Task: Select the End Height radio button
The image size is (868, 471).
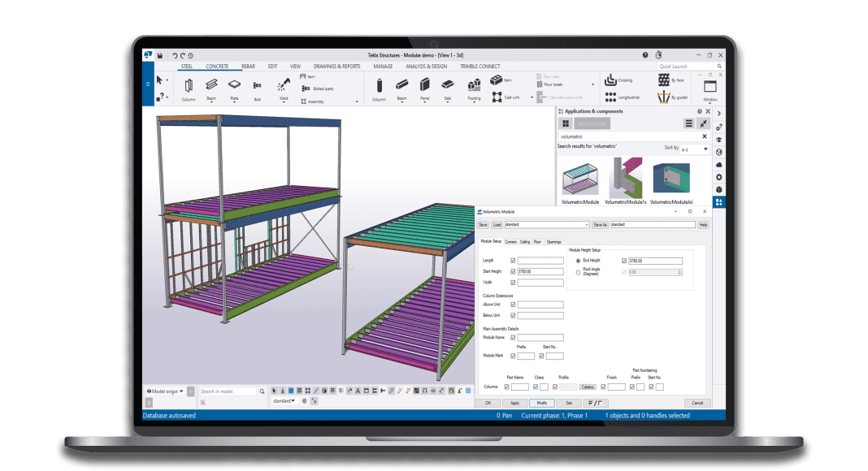Action: pyautogui.click(x=578, y=261)
